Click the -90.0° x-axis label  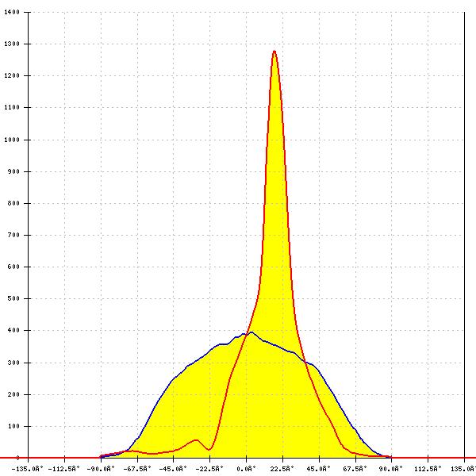point(100,468)
